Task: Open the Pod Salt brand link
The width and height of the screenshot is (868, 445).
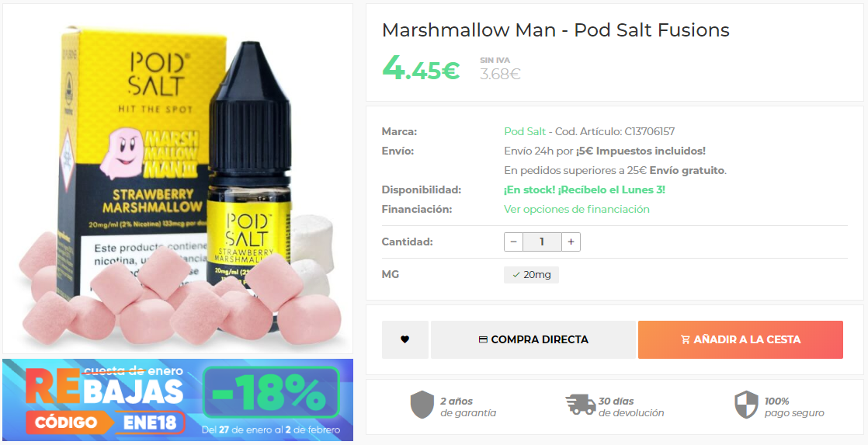Action: (x=525, y=132)
